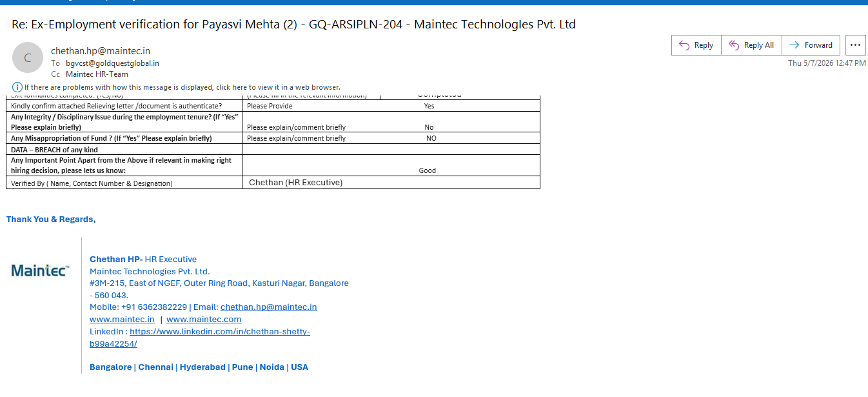
Task: Open the www.maintec.com website link
Action: 204,319
